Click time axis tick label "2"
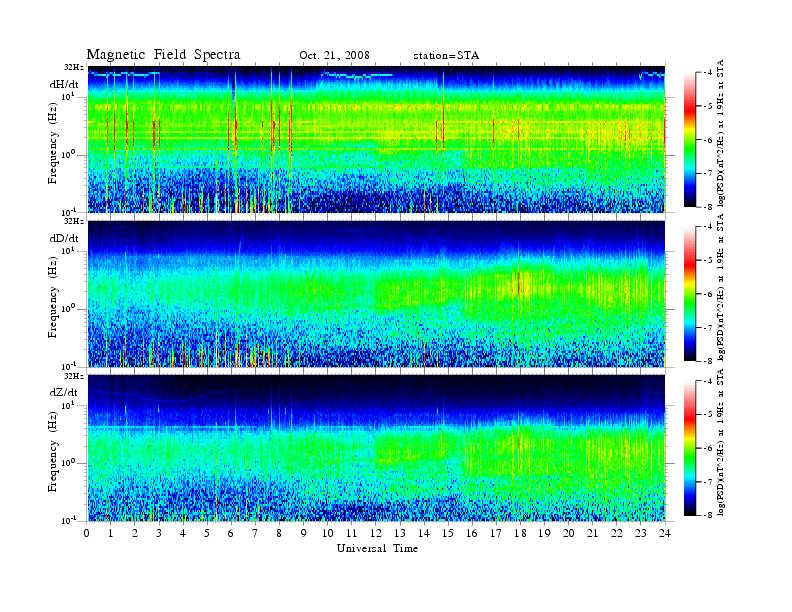This screenshot has width=792, height=612. click(135, 533)
